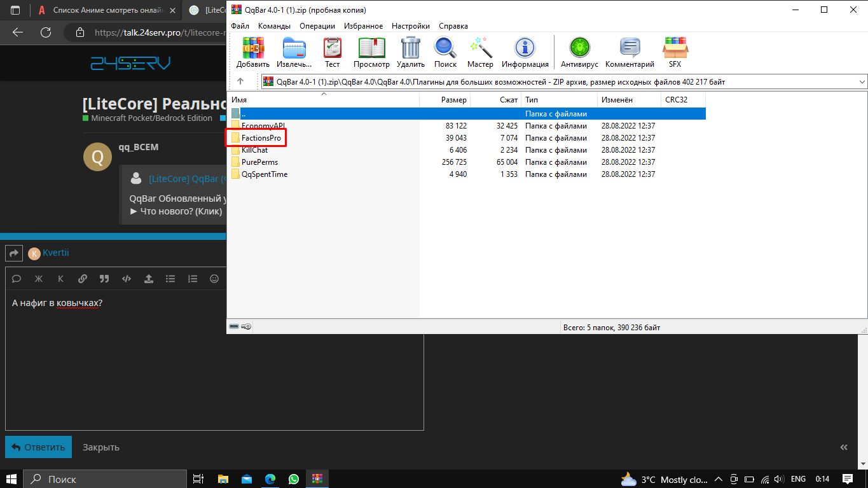Select the PurePerms folder
Viewport: 868px width, 488px height.
[259, 162]
